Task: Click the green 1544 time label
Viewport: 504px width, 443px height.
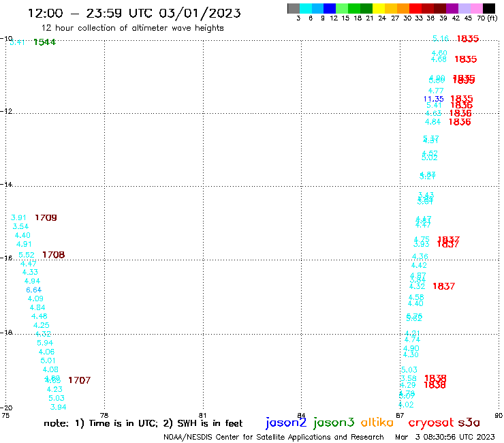Action: point(44,42)
